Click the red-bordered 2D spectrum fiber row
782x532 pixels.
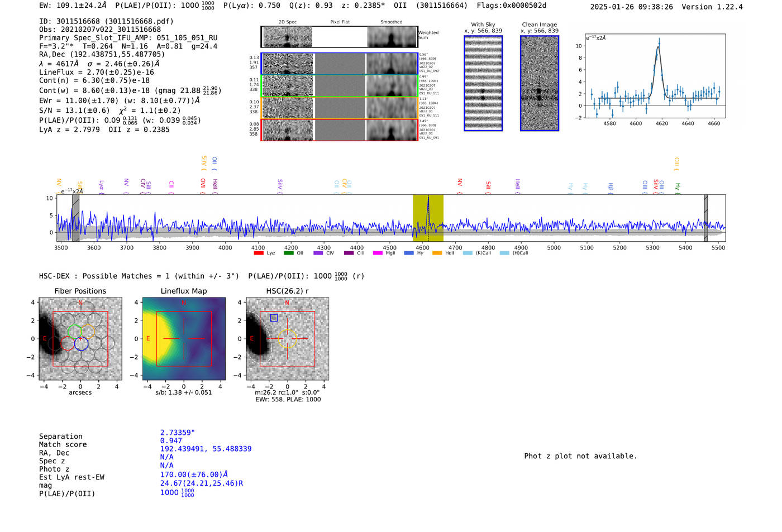pyautogui.click(x=339, y=130)
